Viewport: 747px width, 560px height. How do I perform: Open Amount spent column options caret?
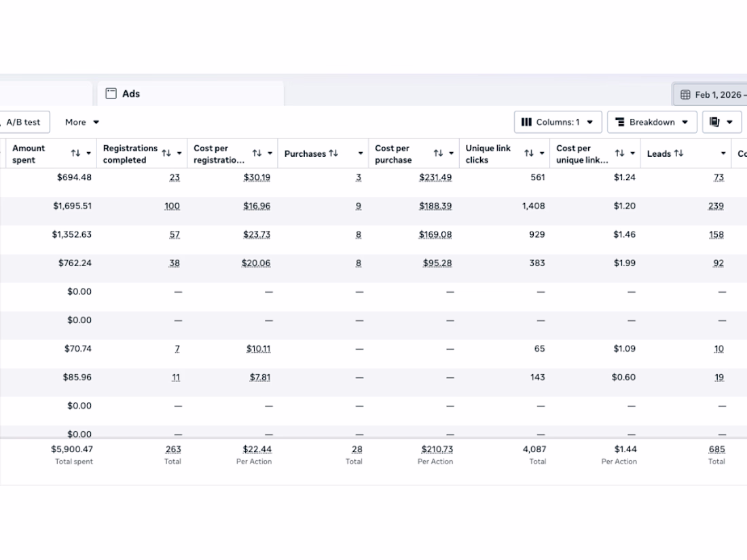[88, 153]
